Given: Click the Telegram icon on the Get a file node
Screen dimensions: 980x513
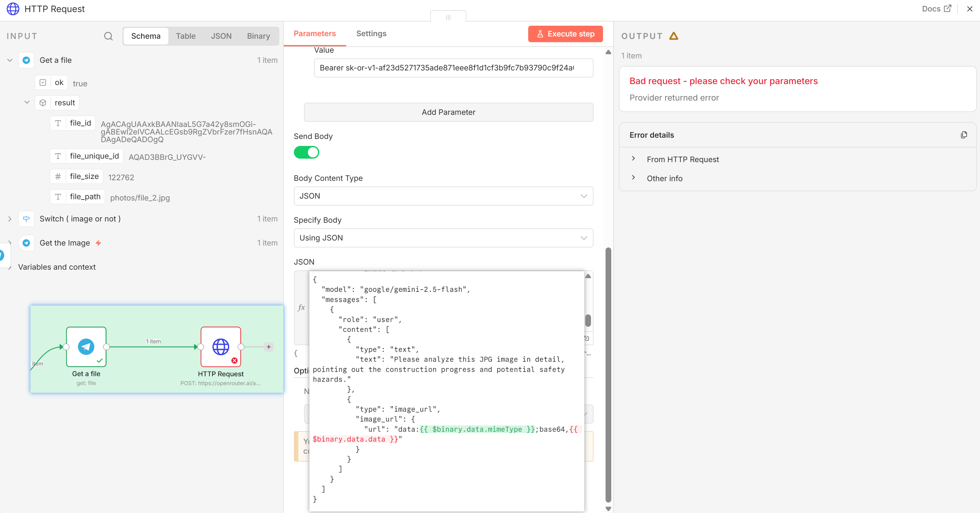Looking at the screenshot, I should (x=86, y=347).
